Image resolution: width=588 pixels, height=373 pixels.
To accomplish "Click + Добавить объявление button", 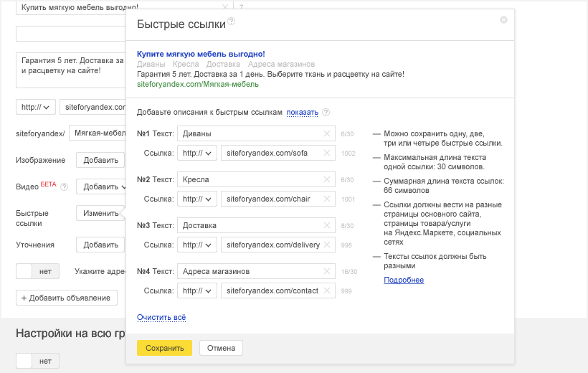I will (67, 298).
